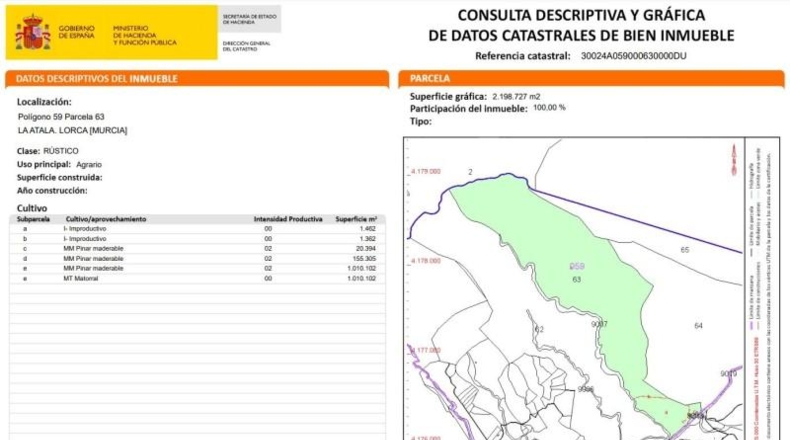
Task: Click the polygon label '059' on the map
Action: [x=577, y=267]
